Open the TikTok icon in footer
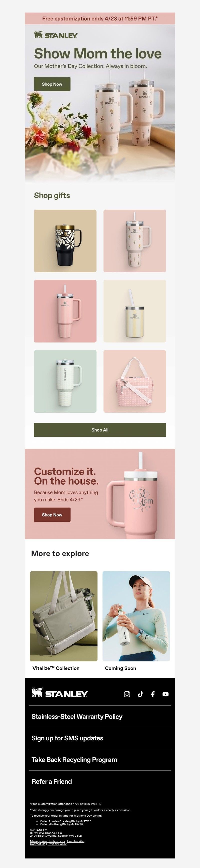200x868 pixels. 140,694
